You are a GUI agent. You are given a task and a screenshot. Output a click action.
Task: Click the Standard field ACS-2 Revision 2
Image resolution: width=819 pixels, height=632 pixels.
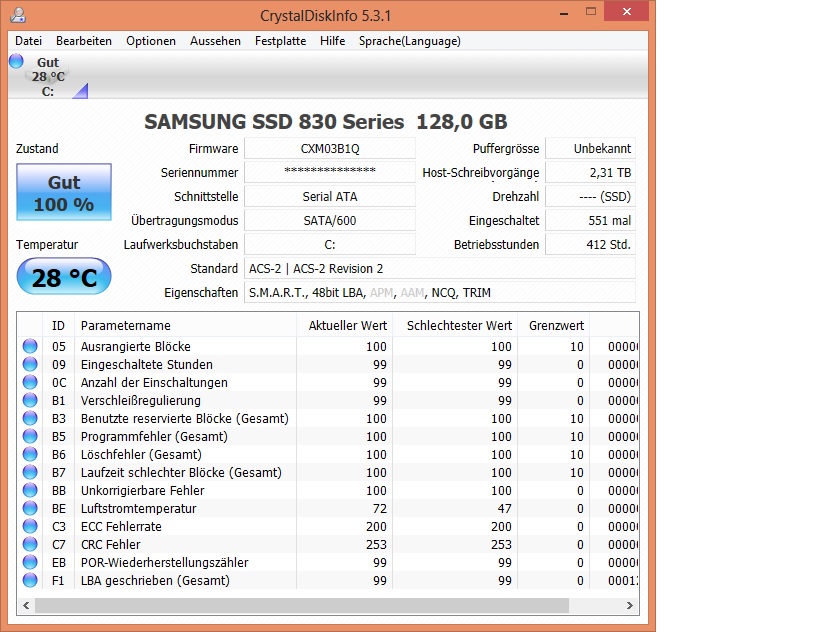pyautogui.click(x=440, y=269)
